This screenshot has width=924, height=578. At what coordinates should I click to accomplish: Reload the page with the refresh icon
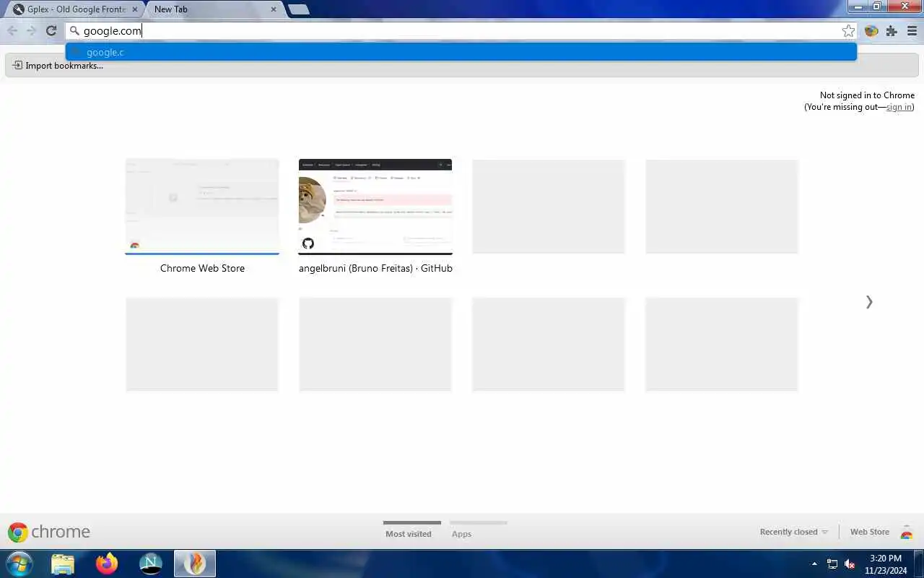tap(51, 30)
